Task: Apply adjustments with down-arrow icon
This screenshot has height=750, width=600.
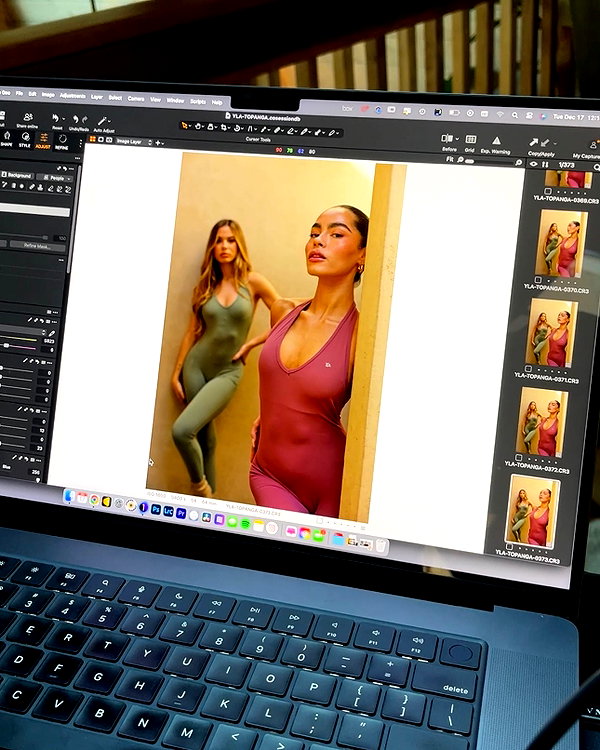Action: pyautogui.click(x=544, y=143)
